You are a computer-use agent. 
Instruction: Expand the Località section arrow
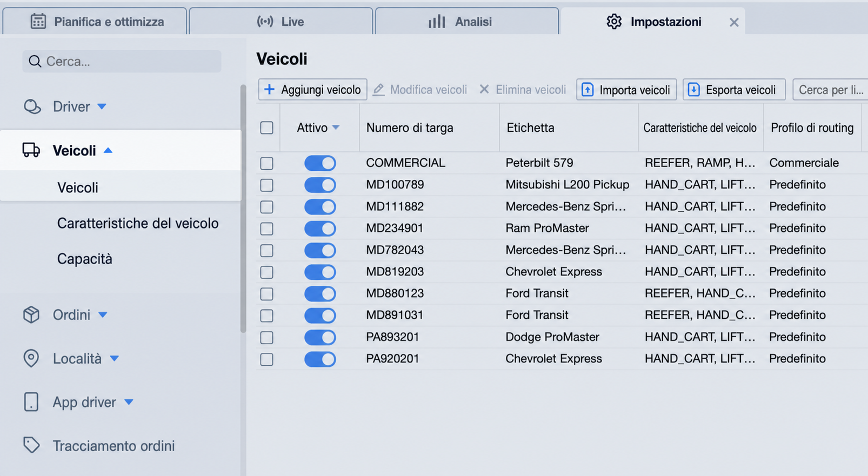point(114,358)
